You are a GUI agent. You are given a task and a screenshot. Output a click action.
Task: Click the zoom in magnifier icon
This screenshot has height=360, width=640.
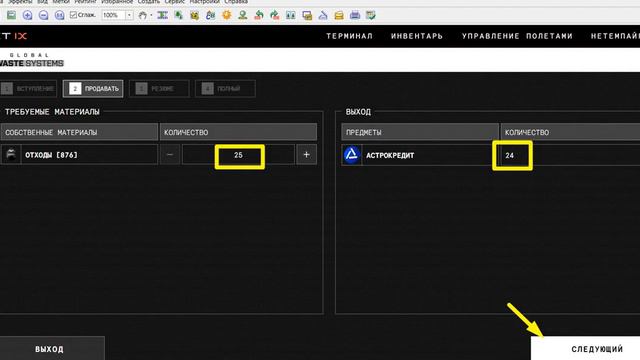pos(27,16)
